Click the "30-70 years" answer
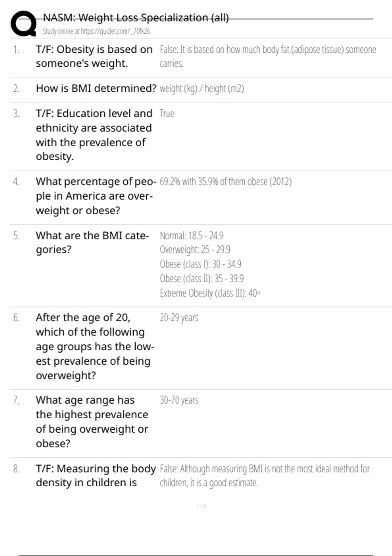392x556 pixels. click(x=179, y=400)
